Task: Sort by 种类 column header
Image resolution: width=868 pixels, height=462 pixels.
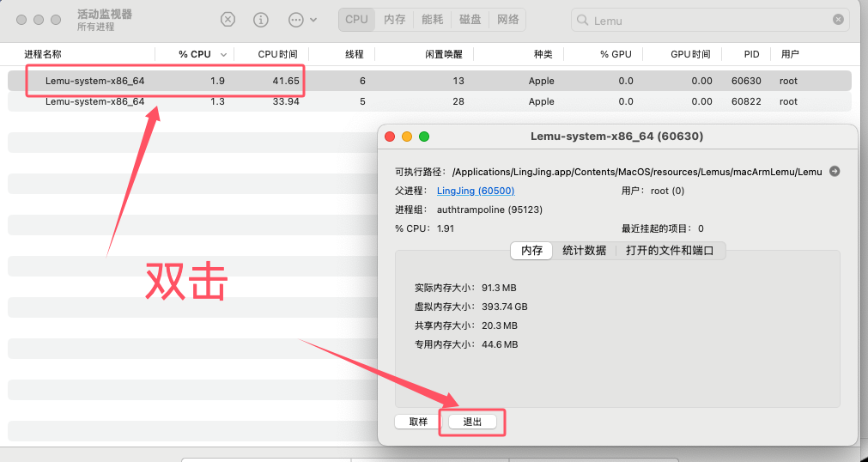Action: coord(543,54)
